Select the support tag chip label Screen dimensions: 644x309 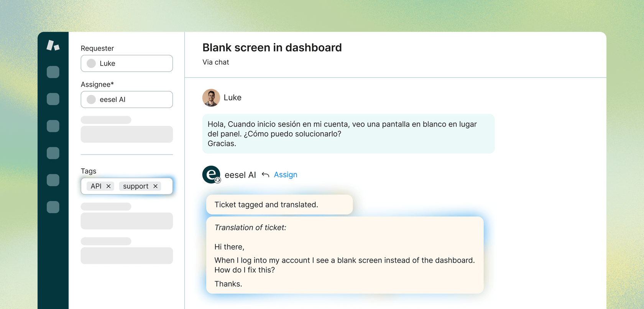(x=135, y=186)
